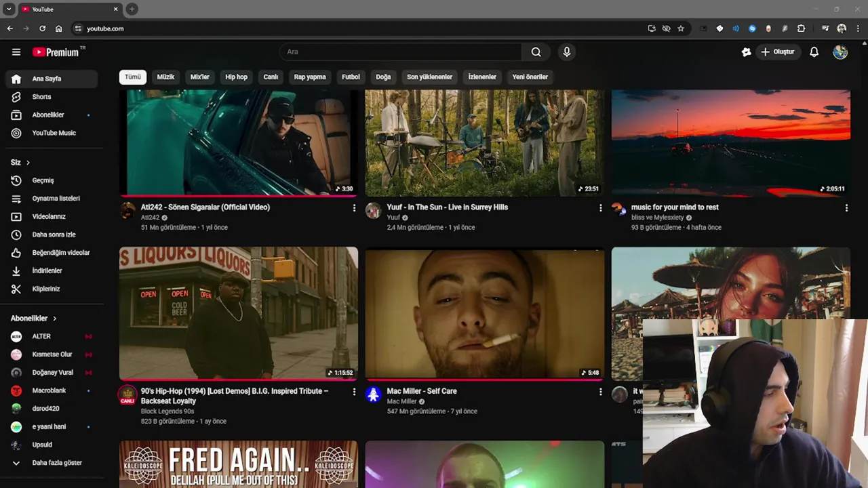Open Geçmiş history page
The height and width of the screenshot is (488, 868).
coord(52,180)
